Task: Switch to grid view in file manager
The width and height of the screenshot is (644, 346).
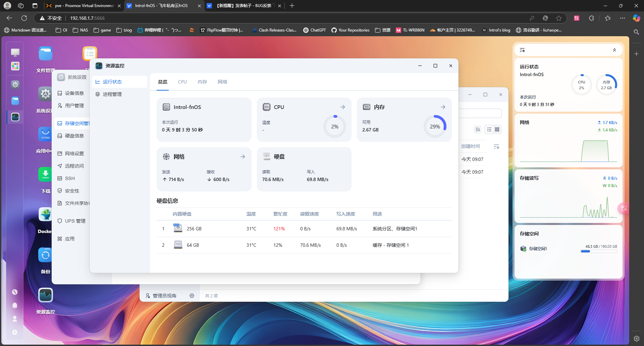Action: click(x=497, y=129)
